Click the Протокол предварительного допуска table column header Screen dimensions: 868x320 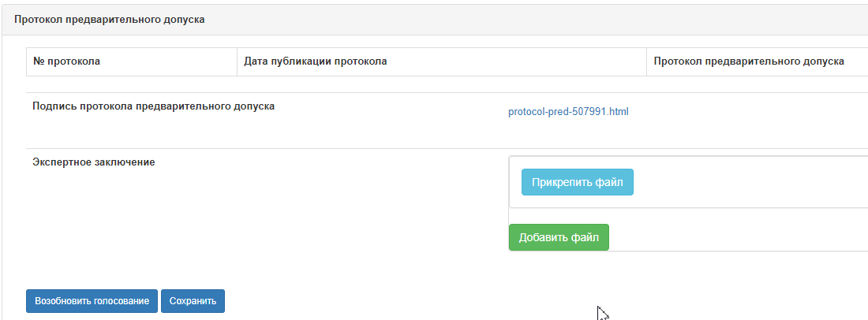(x=749, y=61)
